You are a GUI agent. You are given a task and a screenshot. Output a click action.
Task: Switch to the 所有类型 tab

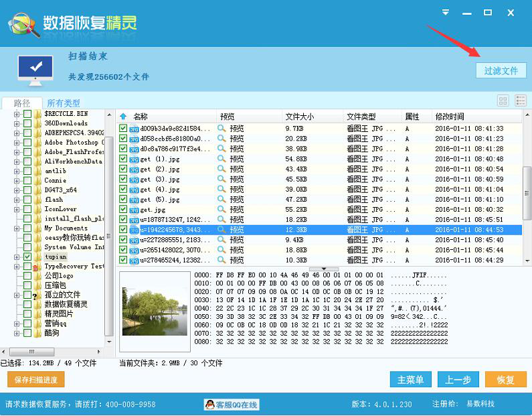click(x=64, y=103)
